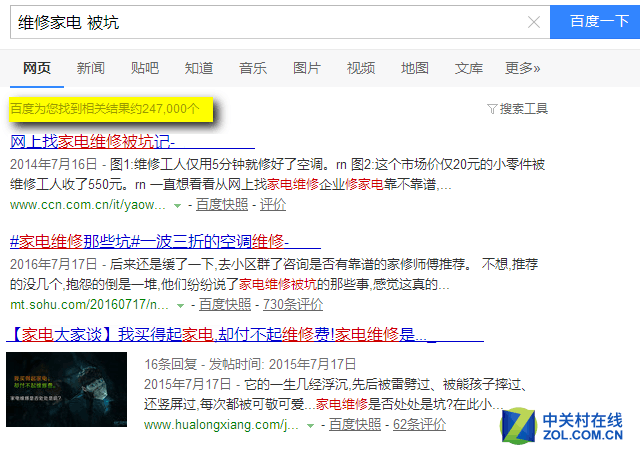Click the www.ccn.com.cn/it/yaow... URL text

(88, 205)
